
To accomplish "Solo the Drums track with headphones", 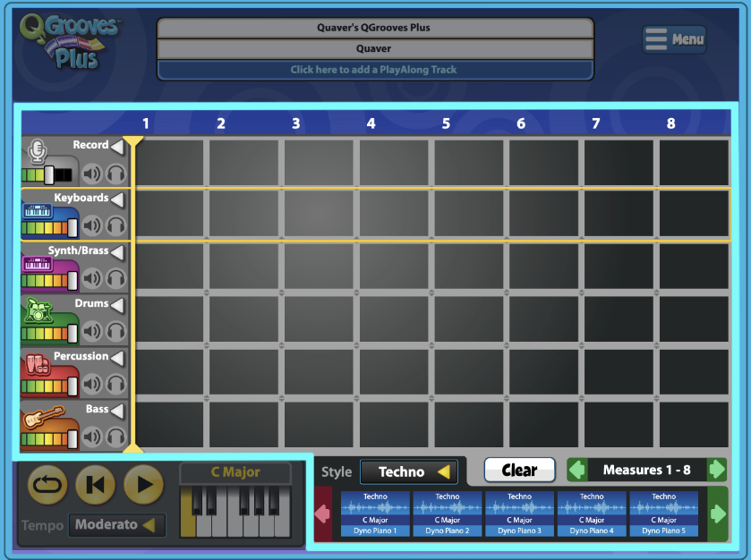I will (x=115, y=331).
